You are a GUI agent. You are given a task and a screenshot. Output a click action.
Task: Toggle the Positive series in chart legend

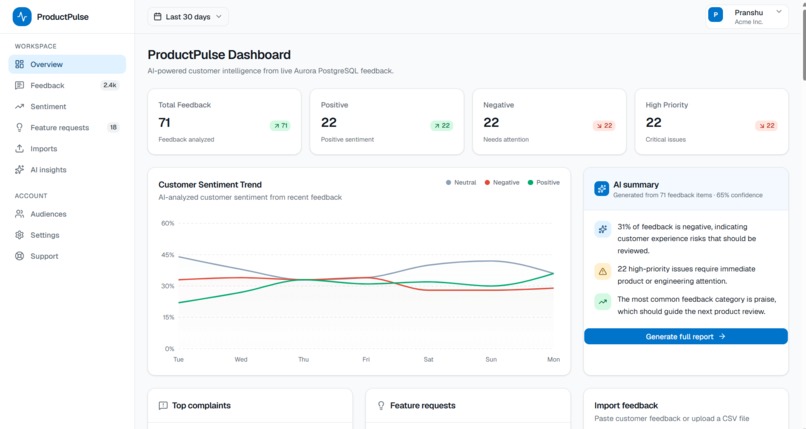(x=543, y=182)
